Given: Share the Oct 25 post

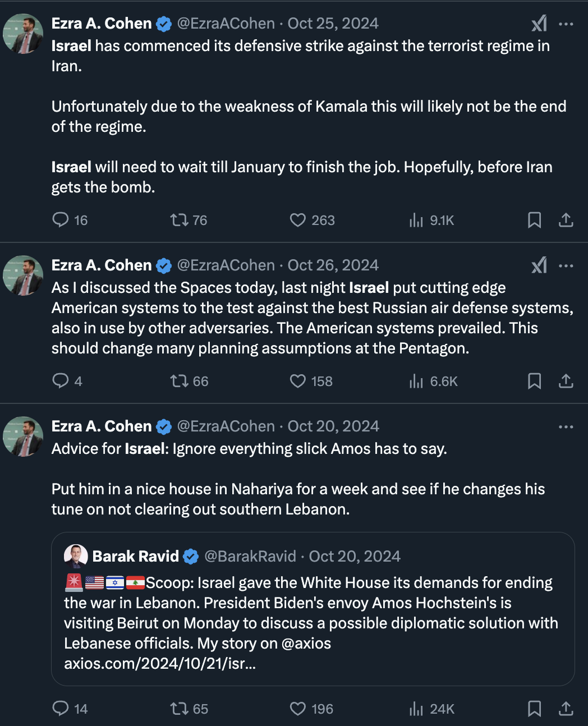Looking at the screenshot, I should pyautogui.click(x=566, y=220).
